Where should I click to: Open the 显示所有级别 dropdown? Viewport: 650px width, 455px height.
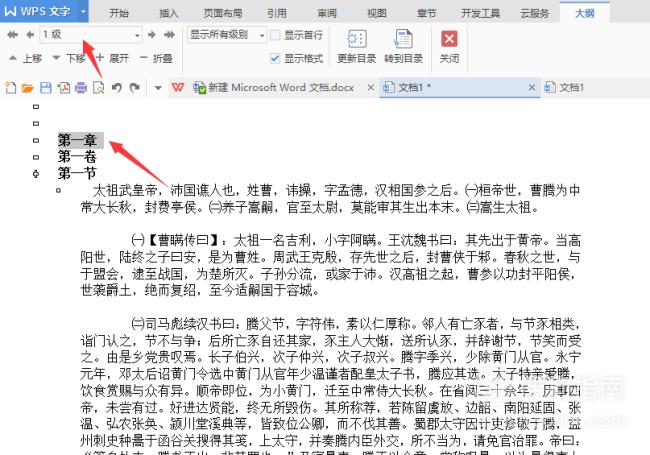tap(226, 35)
